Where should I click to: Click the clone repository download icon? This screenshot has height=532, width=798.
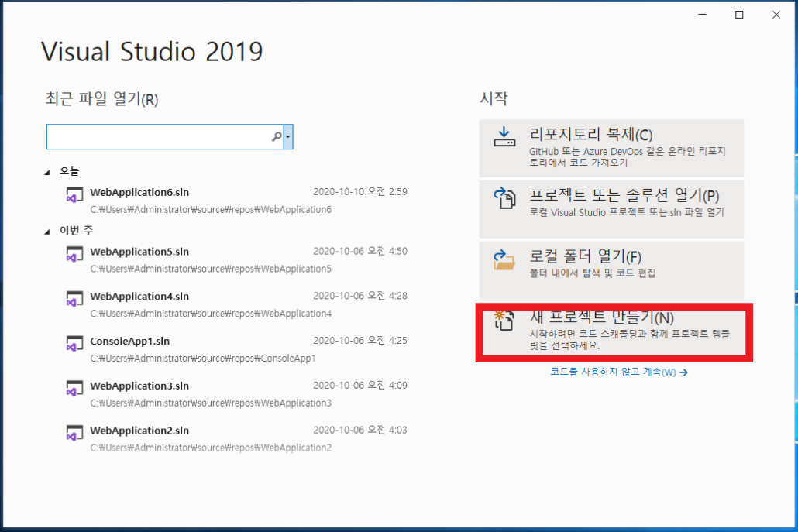click(x=504, y=137)
